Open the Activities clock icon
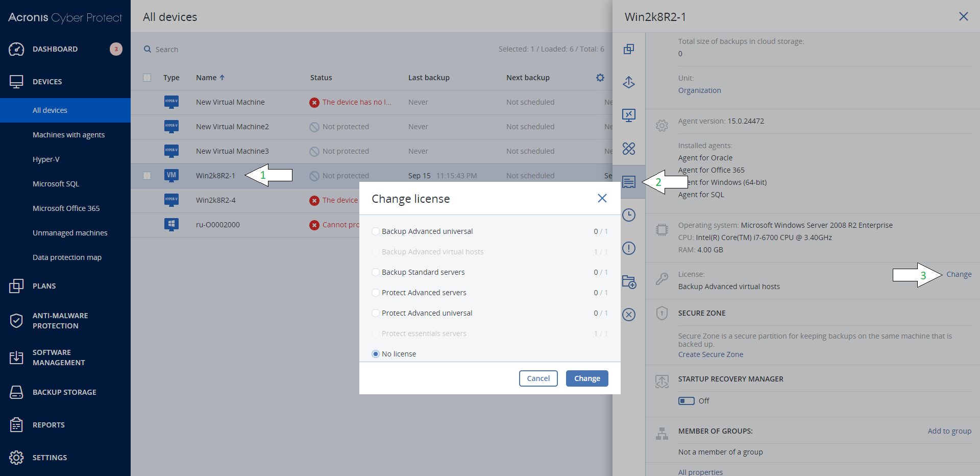Image resolution: width=980 pixels, height=476 pixels. [x=629, y=215]
